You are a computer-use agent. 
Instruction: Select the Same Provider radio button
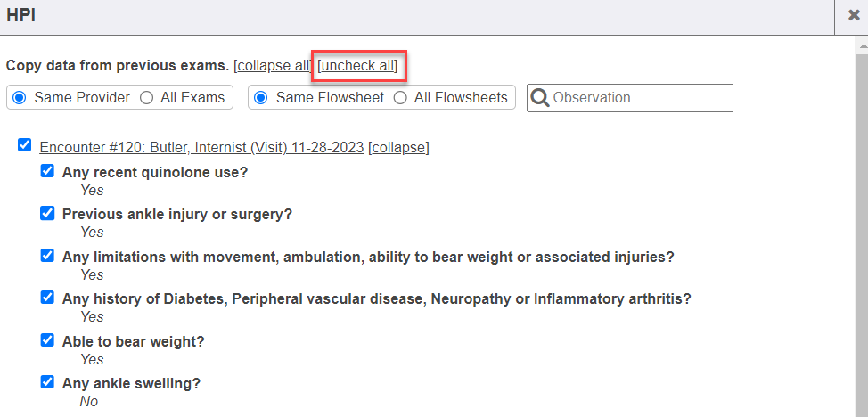(x=20, y=97)
